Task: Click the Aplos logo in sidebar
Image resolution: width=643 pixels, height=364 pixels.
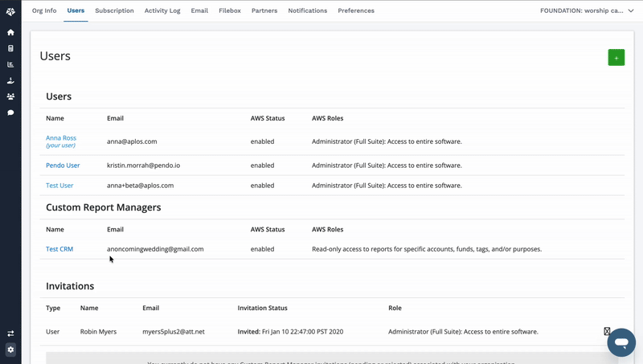Action: click(x=10, y=11)
